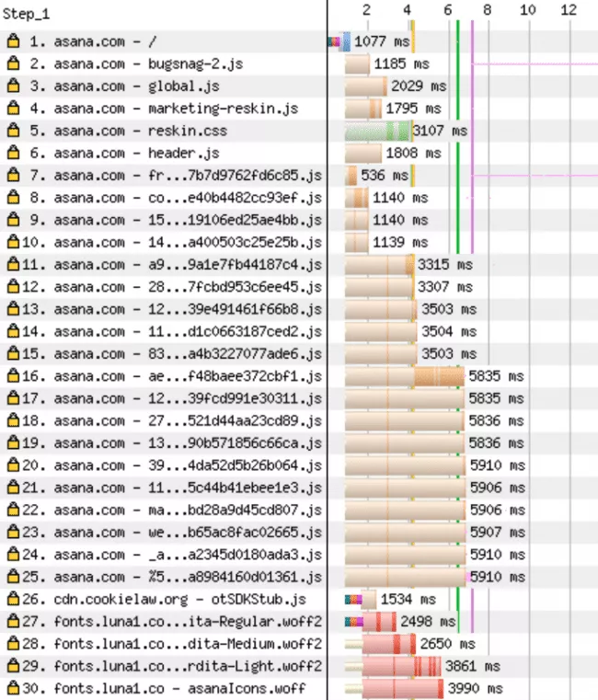Click the 5835 ms bar on request 16
598x700 pixels.
tap(405, 376)
